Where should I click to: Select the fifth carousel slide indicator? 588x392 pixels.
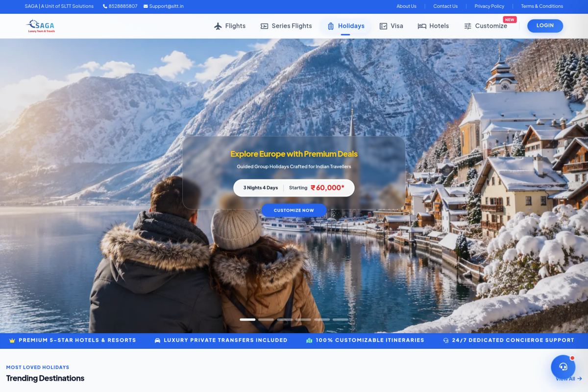(322, 319)
